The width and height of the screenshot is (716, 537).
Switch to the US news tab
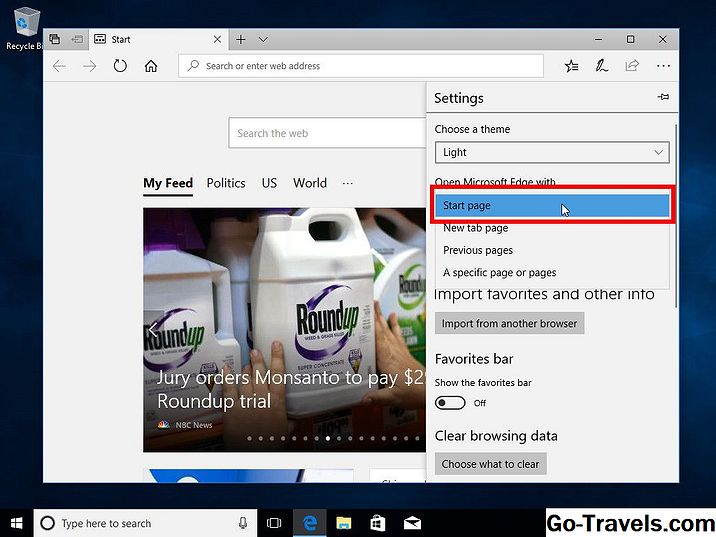[269, 183]
